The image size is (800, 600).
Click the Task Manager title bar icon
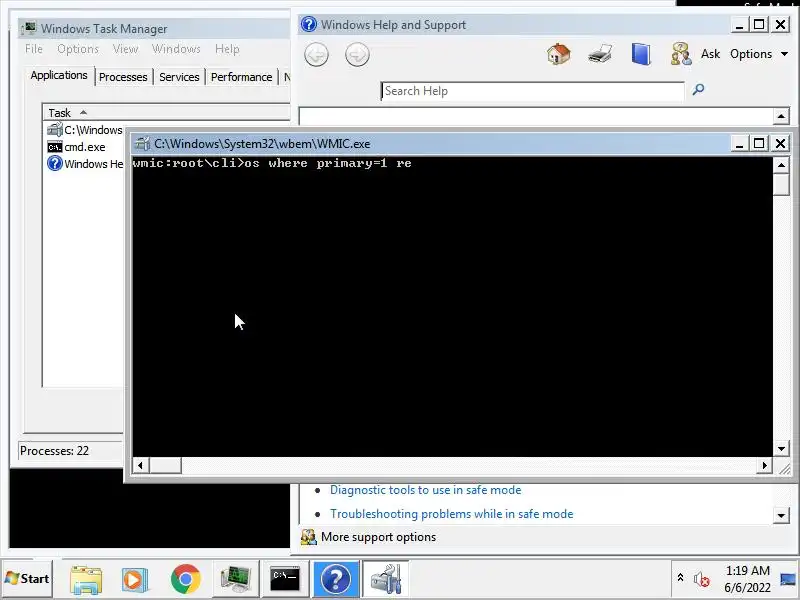[x=29, y=29]
